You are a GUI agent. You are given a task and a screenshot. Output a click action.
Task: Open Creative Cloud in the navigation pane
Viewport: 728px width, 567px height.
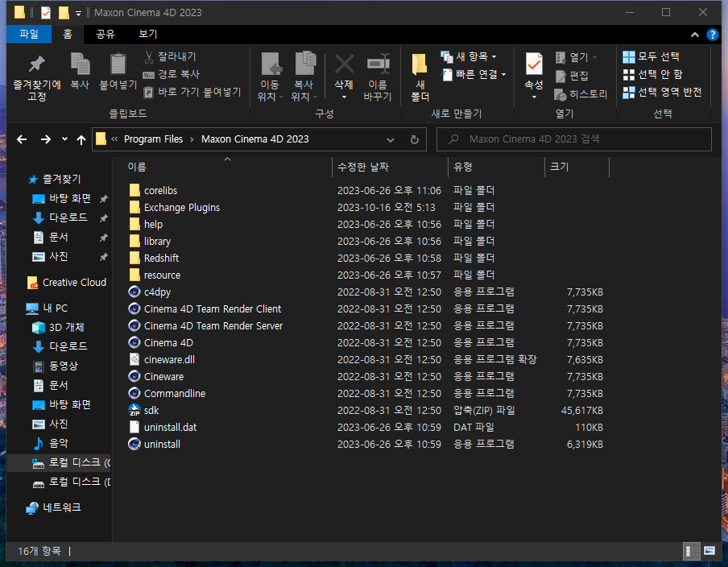click(x=67, y=283)
